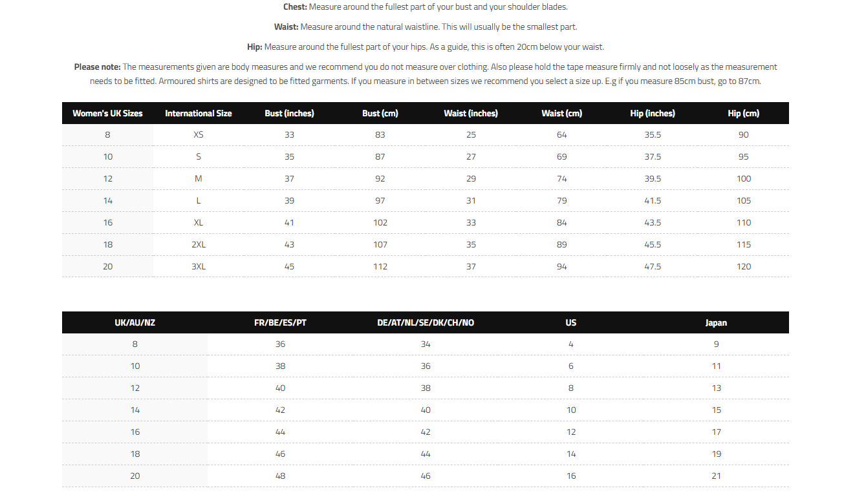Click the 'Women's UK Sizes' column header
This screenshot has height=504, width=855.
pos(107,113)
